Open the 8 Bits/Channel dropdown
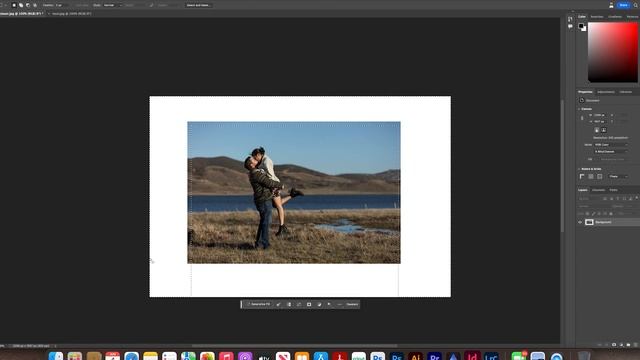 [611, 151]
